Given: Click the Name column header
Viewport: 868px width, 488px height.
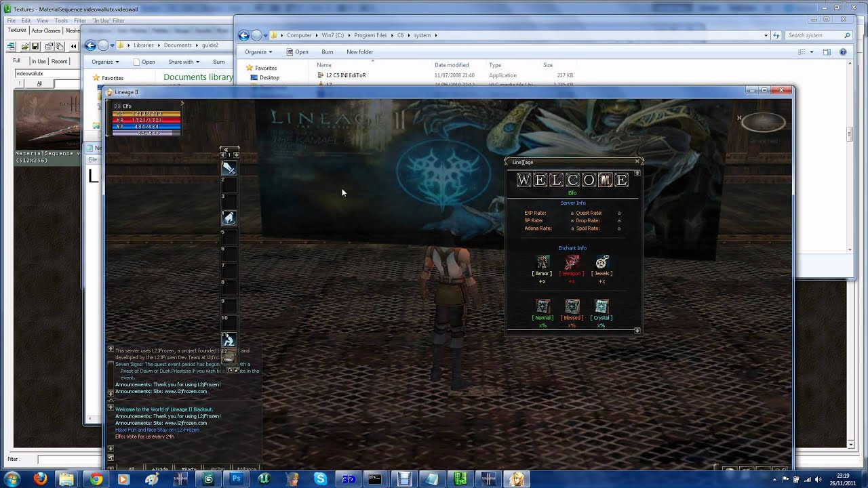Looking at the screenshot, I should (324, 65).
